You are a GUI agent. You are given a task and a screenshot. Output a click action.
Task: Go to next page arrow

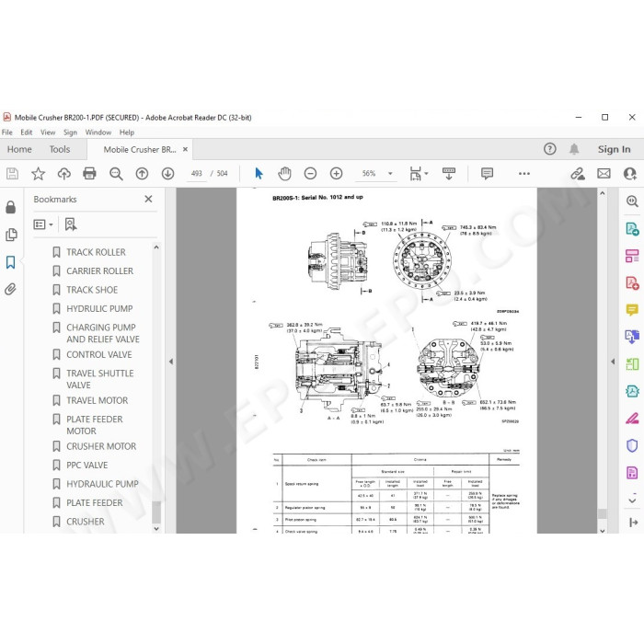point(167,174)
